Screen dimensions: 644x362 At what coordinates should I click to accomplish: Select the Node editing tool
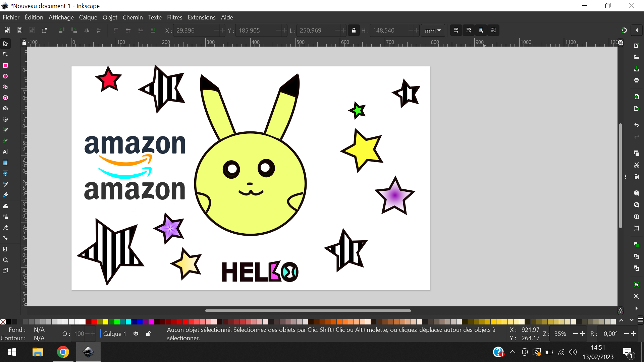(x=5, y=55)
